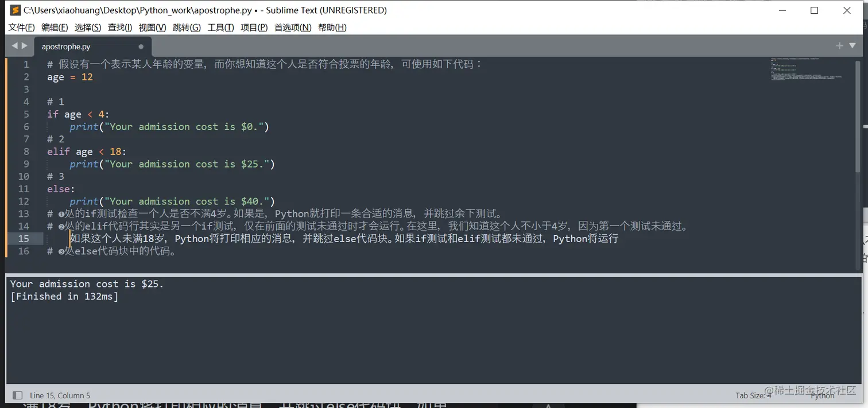Open the 跳转(G) menu
The image size is (868, 408).
pos(187,28)
